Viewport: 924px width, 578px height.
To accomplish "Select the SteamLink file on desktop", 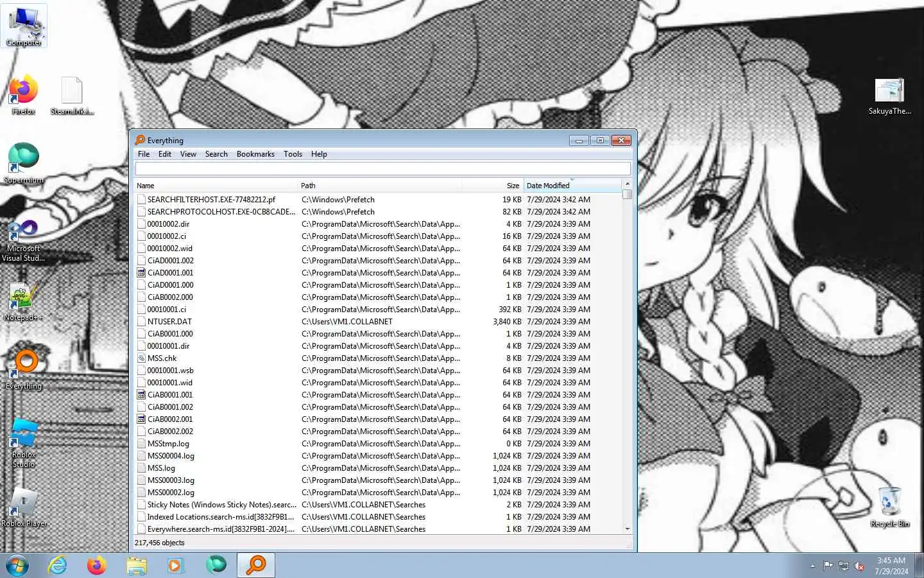I will [x=71, y=95].
